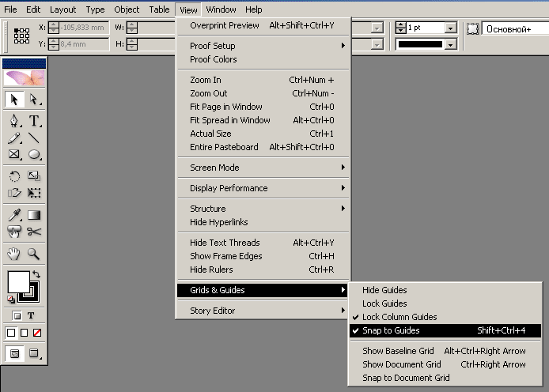This screenshot has width=549, height=392.
Task: Click formatting affects text T icon
Action: [31, 316]
